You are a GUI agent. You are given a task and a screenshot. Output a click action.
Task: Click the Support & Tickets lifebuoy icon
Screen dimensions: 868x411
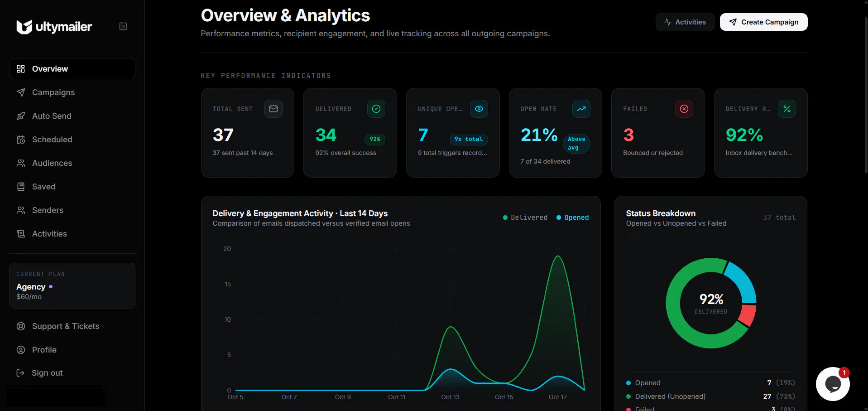pyautogui.click(x=21, y=326)
